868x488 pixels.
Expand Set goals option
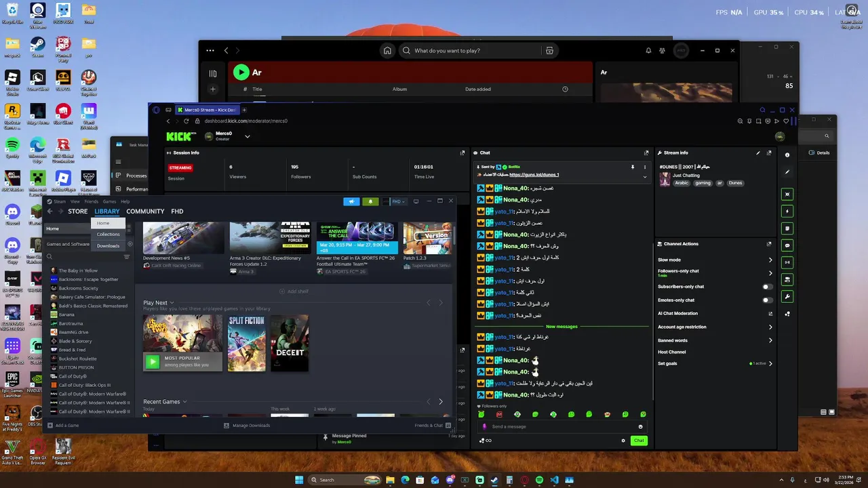click(x=770, y=363)
